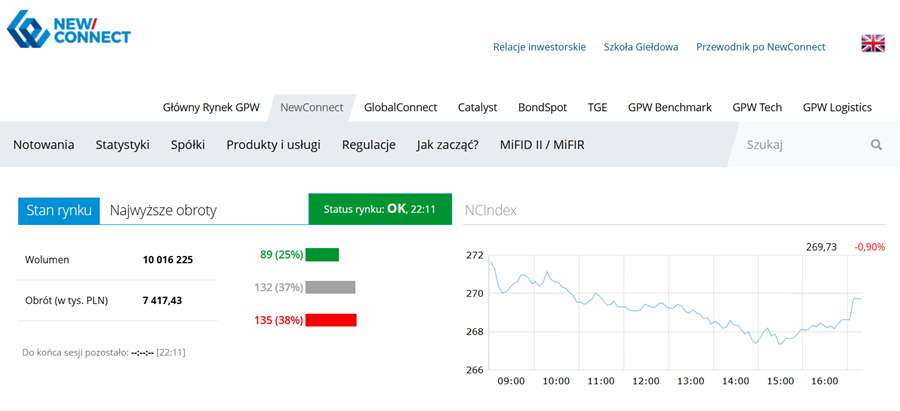Open the Szkoła Giełdowa link
Image resolution: width=900 pixels, height=411 pixels.
point(641,47)
